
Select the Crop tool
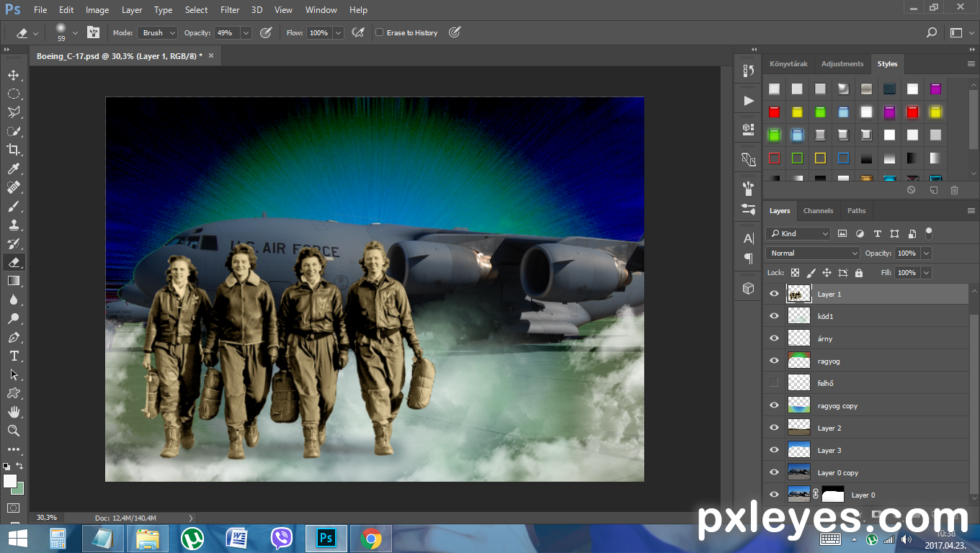tap(14, 150)
